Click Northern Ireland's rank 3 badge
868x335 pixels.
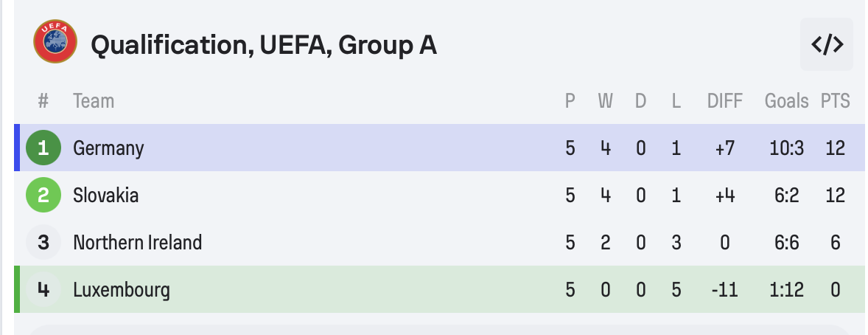(x=43, y=242)
